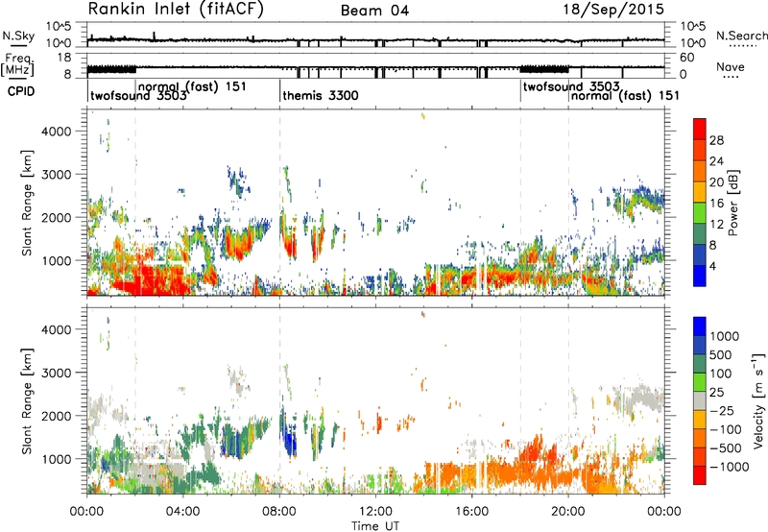The height and width of the screenshot is (532, 768).
Task: Click the '10^5' label left of the N.Sky panel
Action: click(59, 27)
